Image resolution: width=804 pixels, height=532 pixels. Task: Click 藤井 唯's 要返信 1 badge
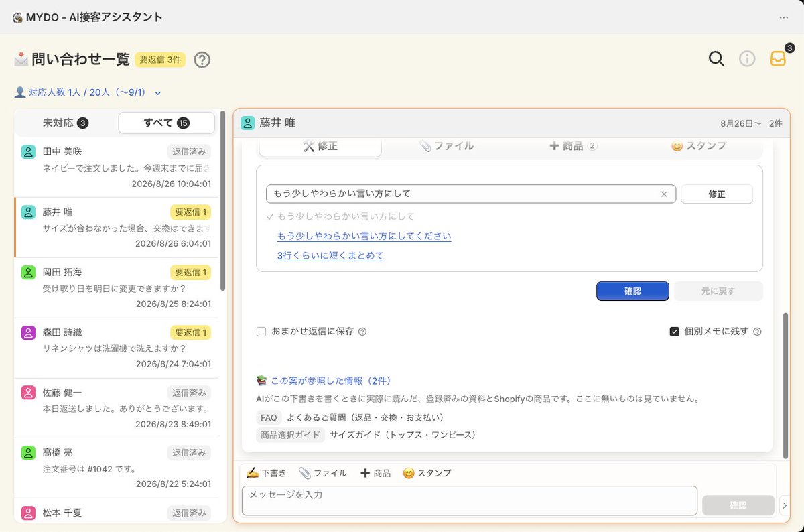tap(190, 212)
